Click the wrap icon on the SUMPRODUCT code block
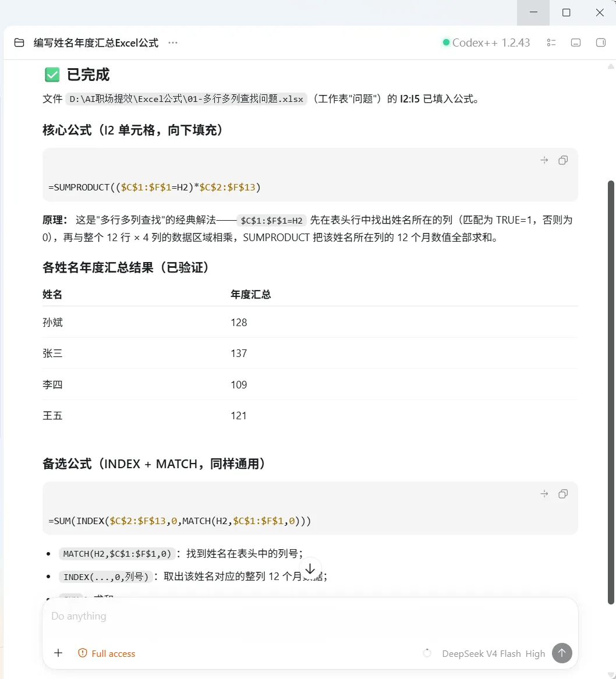 (544, 160)
